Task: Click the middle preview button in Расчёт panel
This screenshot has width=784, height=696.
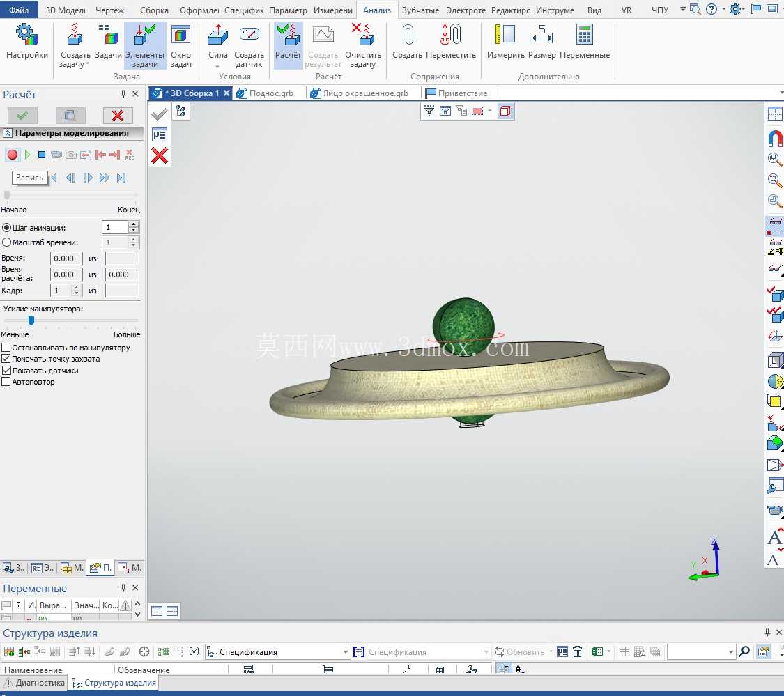Action: click(x=70, y=116)
